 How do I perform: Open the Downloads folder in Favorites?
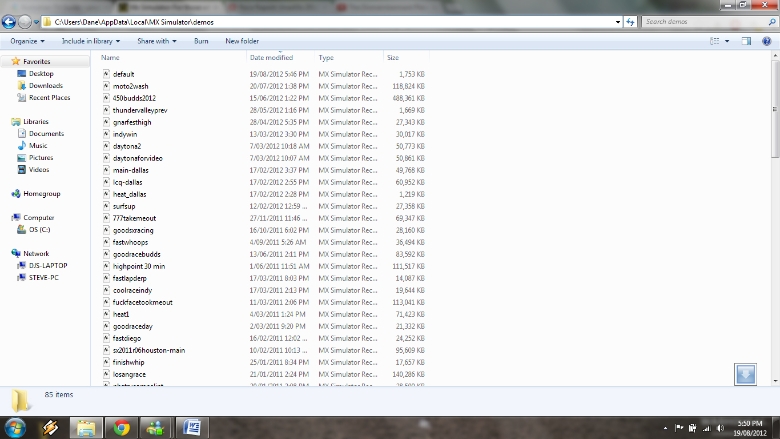tap(45, 86)
